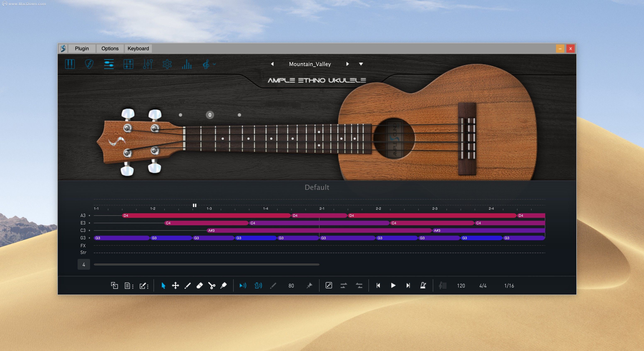Toggle the pin icon next to 80

(310, 285)
